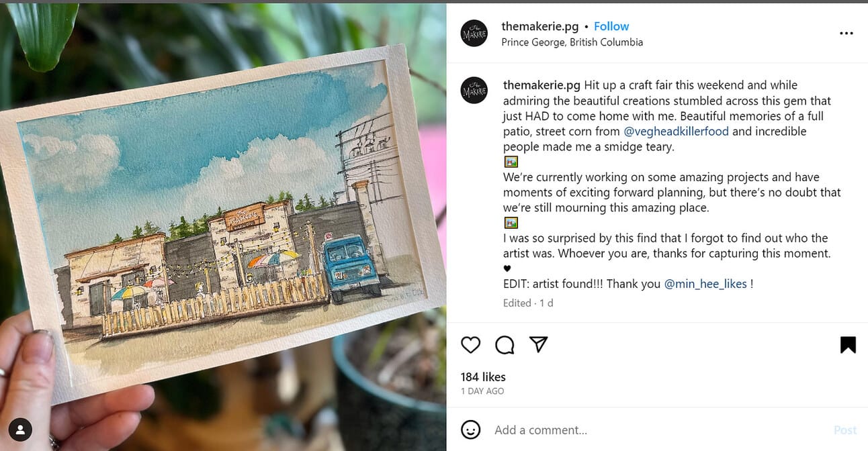The width and height of the screenshot is (868, 451).
Task: View the 184 likes list
Action: click(483, 377)
